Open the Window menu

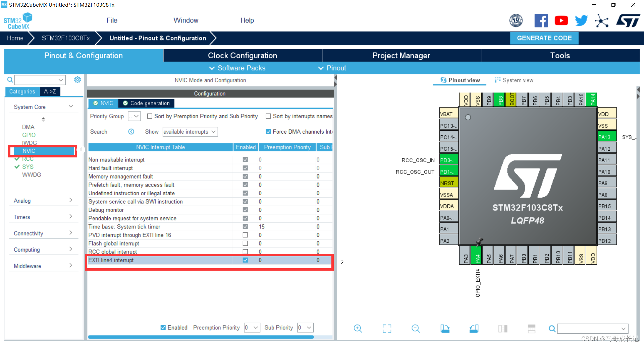click(186, 20)
